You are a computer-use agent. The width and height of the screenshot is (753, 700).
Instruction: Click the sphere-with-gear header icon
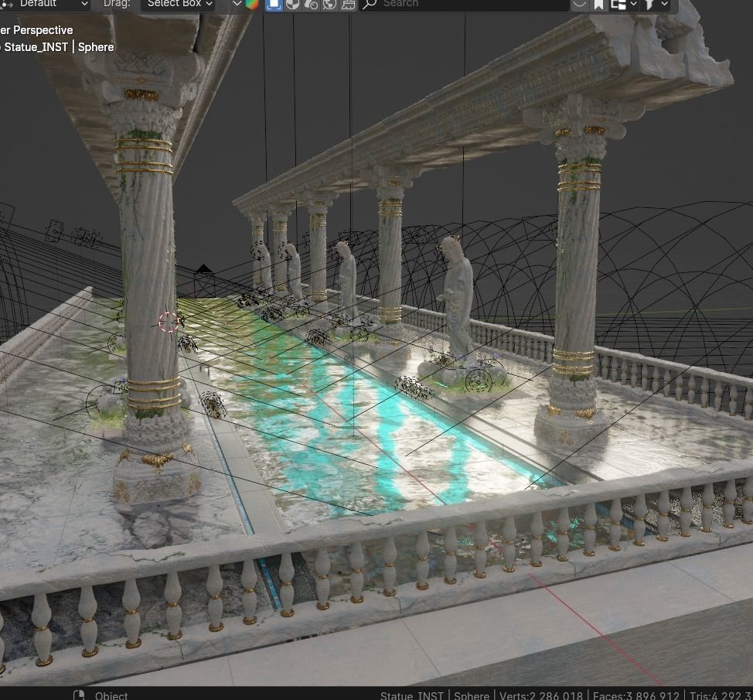[311, 5]
